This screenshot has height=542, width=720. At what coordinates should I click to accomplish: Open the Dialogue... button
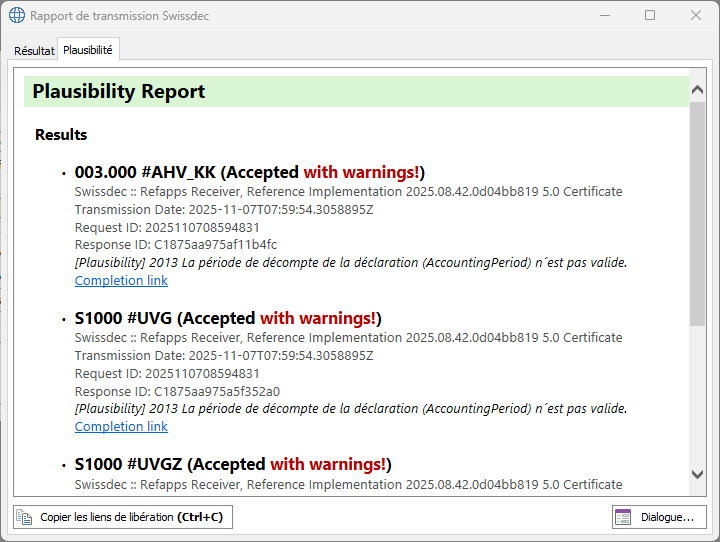coord(659,517)
